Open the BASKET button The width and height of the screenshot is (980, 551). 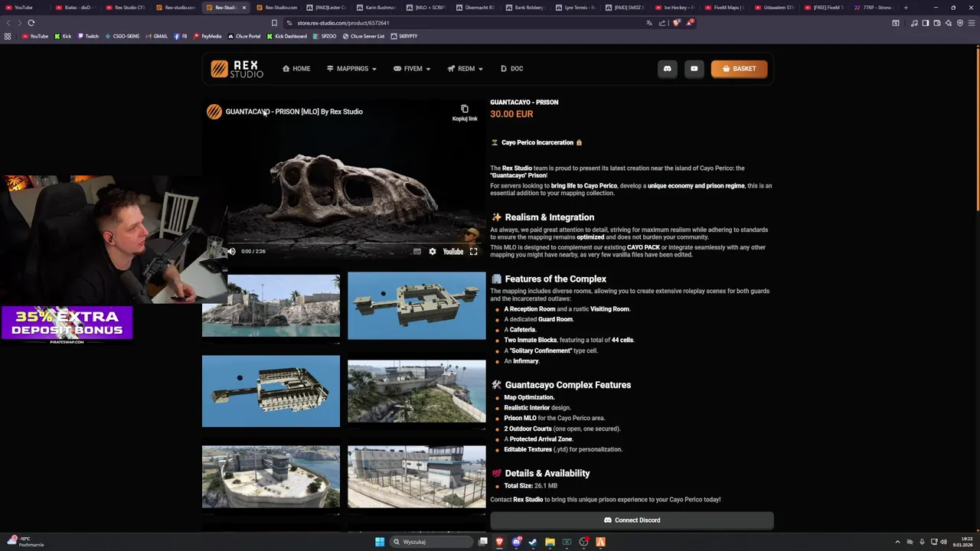(x=739, y=69)
